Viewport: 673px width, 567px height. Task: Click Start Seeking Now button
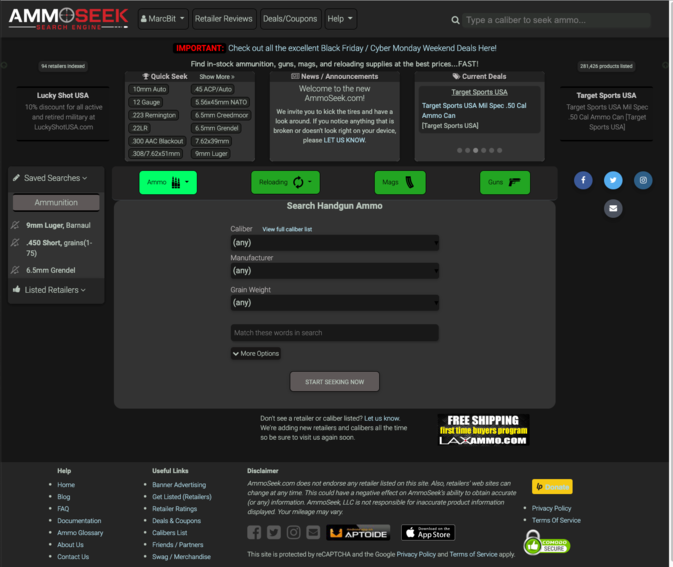(x=334, y=382)
